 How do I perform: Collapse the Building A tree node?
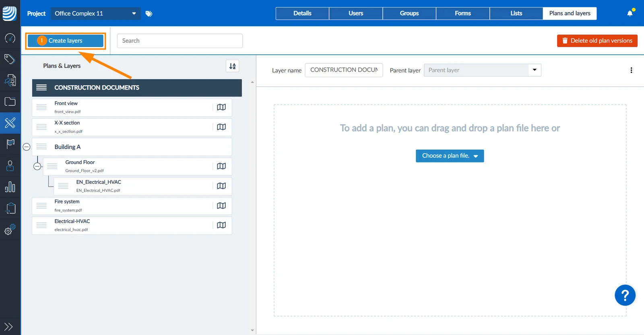tap(27, 147)
